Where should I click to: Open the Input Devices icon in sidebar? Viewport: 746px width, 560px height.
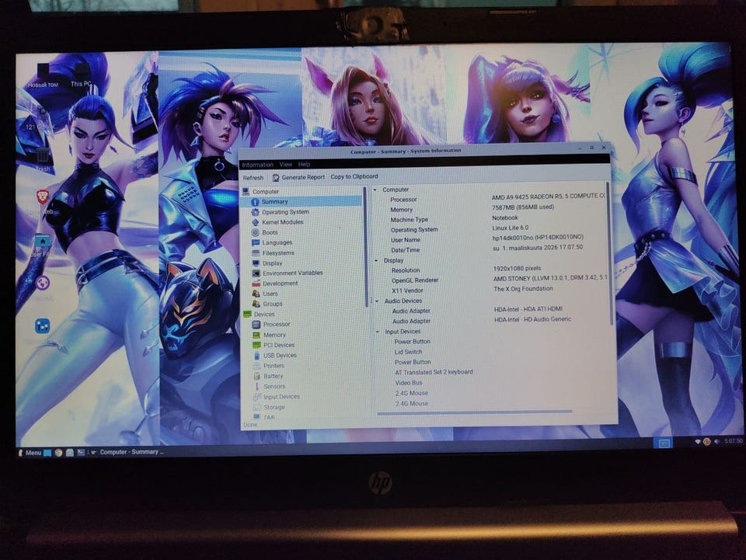257,397
